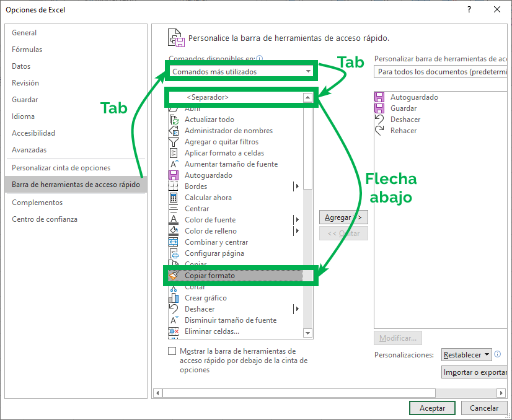Click the paintbrush Copiar formato icon
The image size is (512, 420).
coord(174,276)
